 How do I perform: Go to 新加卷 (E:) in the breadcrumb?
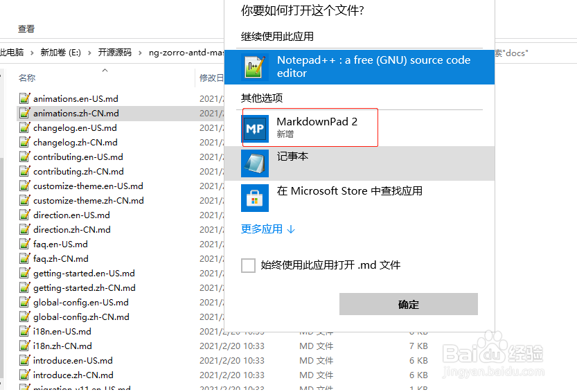[x=61, y=53]
